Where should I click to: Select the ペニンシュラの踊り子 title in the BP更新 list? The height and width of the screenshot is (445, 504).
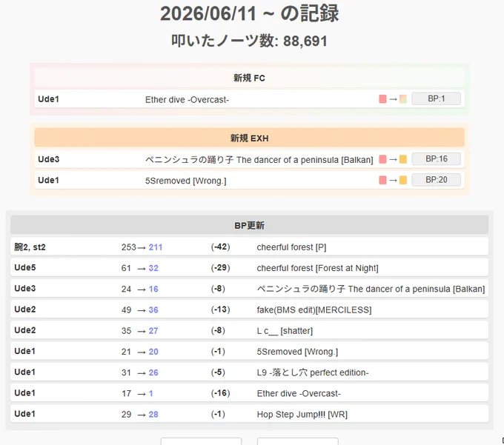(371, 289)
